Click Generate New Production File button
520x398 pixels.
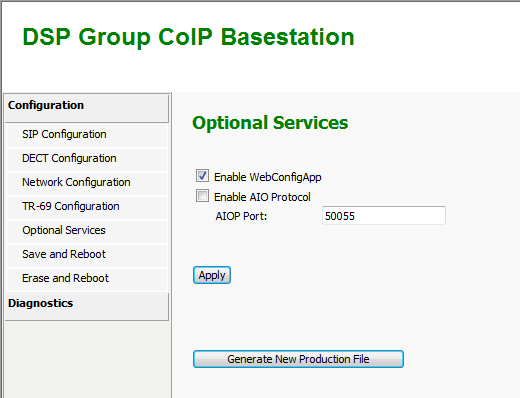point(298,359)
